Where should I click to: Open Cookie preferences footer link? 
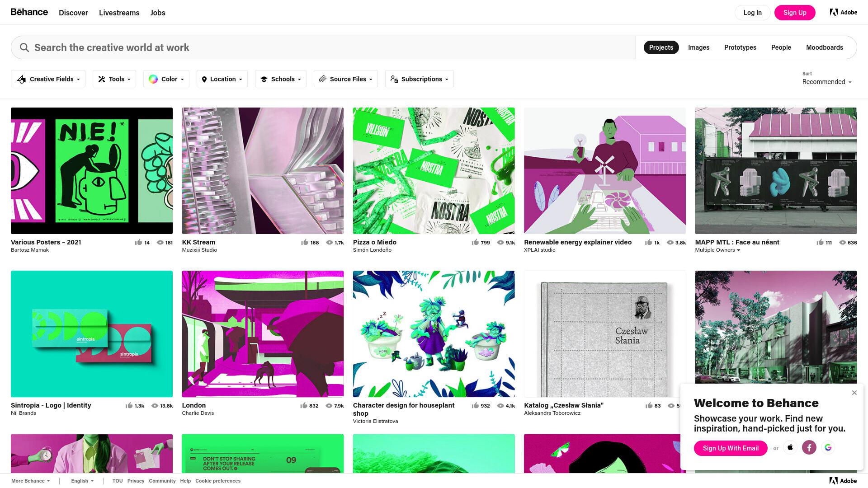click(218, 481)
